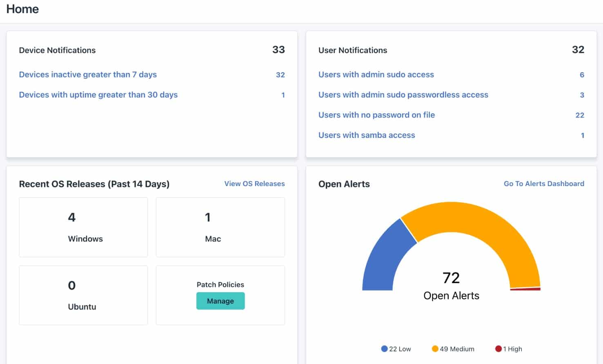Viewport: 603px width, 364px height.
Task: Click the '49 Medium' legend label
Action: pos(457,349)
